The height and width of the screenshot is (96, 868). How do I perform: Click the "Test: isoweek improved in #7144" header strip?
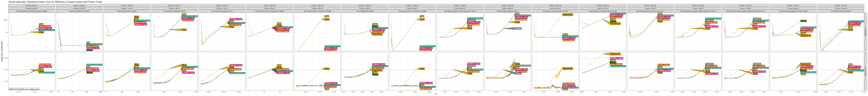(x=222, y=11)
